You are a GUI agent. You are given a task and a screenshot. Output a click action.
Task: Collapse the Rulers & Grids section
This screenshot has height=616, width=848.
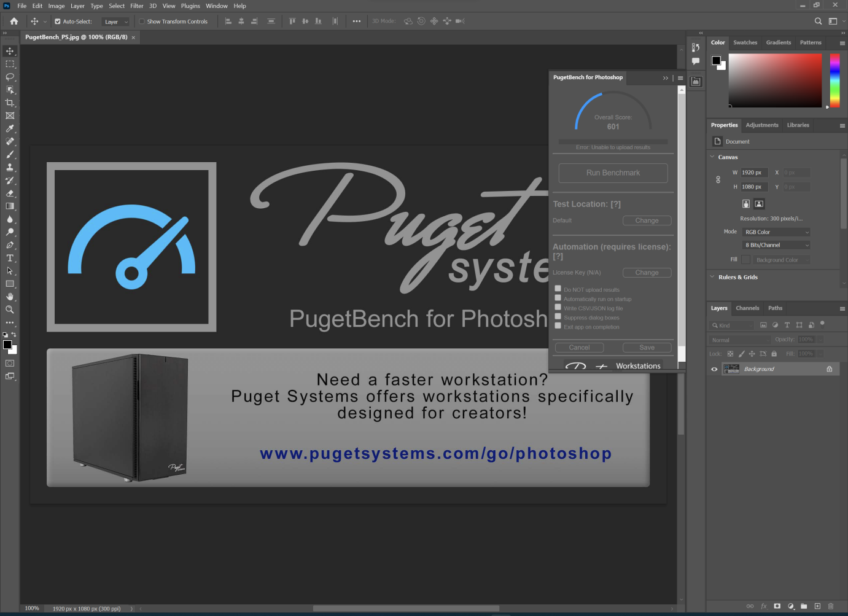click(712, 277)
